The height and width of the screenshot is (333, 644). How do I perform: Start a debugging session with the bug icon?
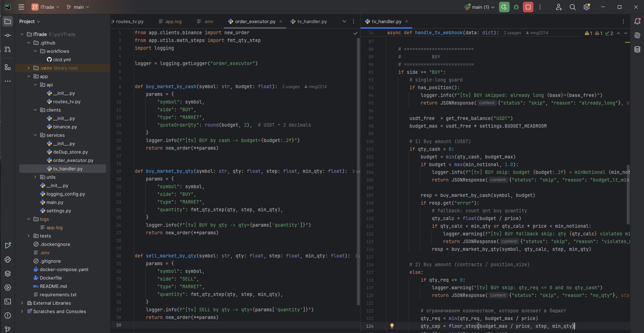[x=516, y=7]
